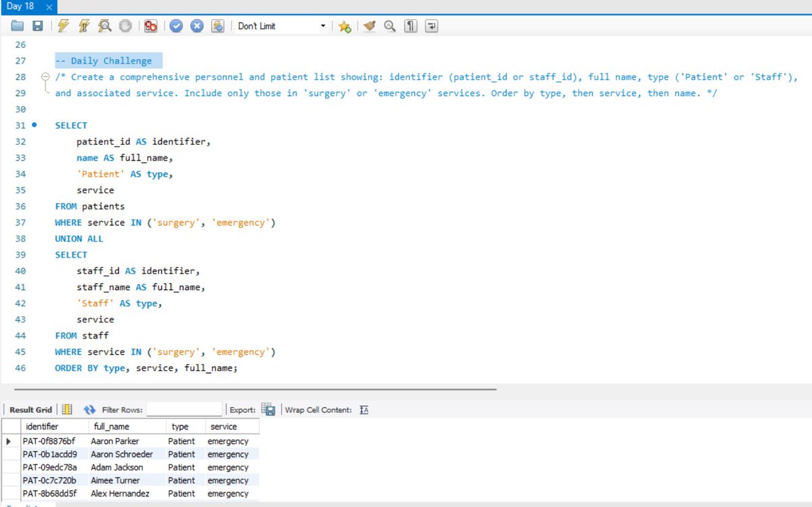Refresh results with the blue arrows icon

[x=90, y=410]
